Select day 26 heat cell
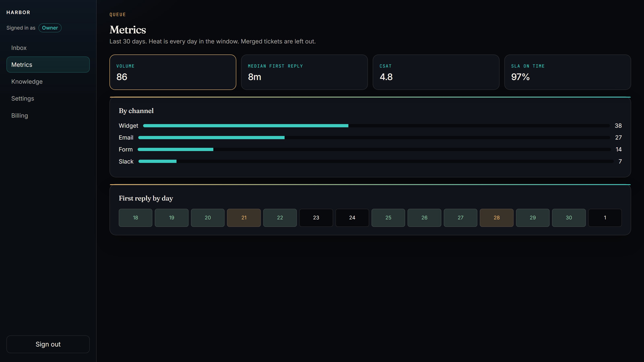This screenshot has height=362, width=644. coord(424,218)
